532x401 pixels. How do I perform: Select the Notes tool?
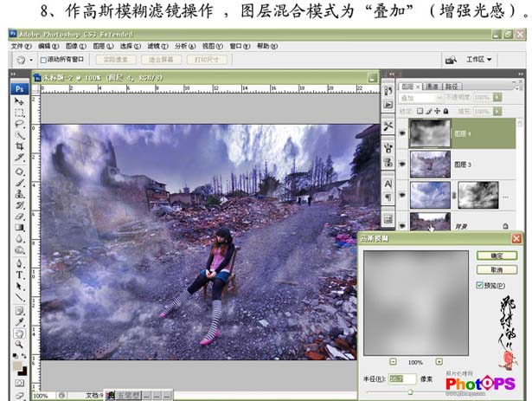coord(19,311)
